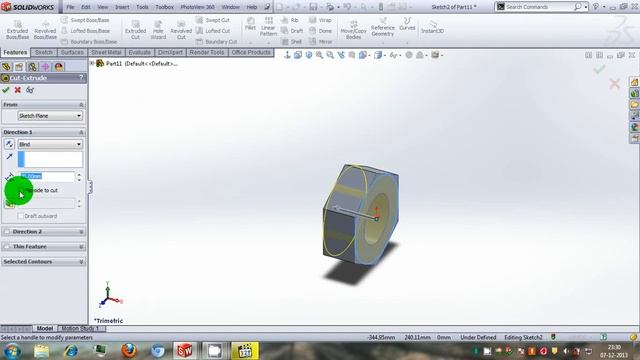The height and width of the screenshot is (360, 640).
Task: Click the Swept Boss/Base button
Action: [x=85, y=20]
